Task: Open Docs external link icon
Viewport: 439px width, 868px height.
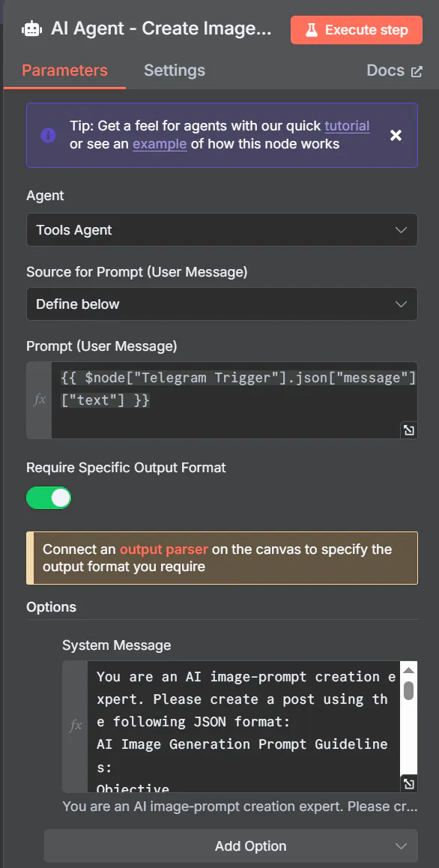Action: tap(417, 71)
